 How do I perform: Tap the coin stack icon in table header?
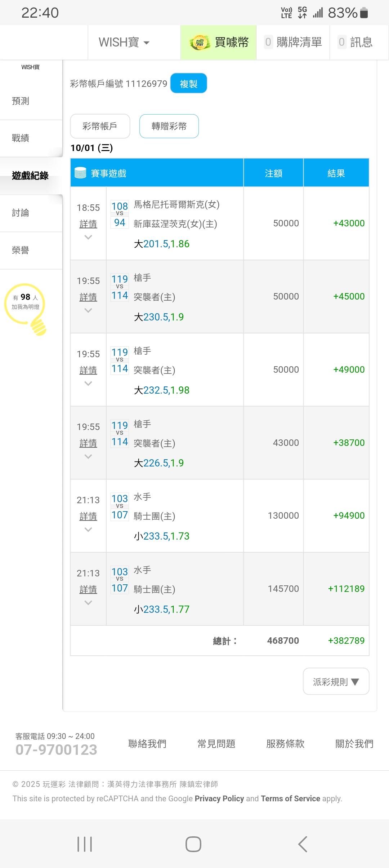(80, 173)
